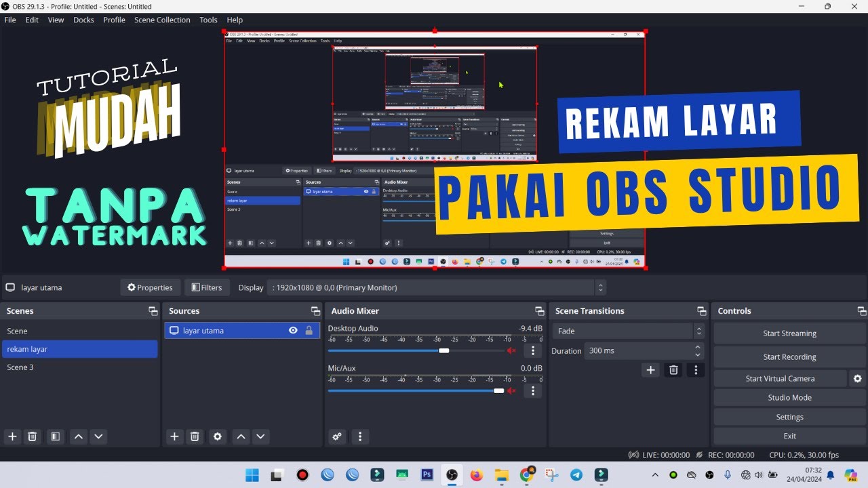Viewport: 868px width, 488px height.
Task: Remove selected scene with trash icon
Action: coord(32,436)
